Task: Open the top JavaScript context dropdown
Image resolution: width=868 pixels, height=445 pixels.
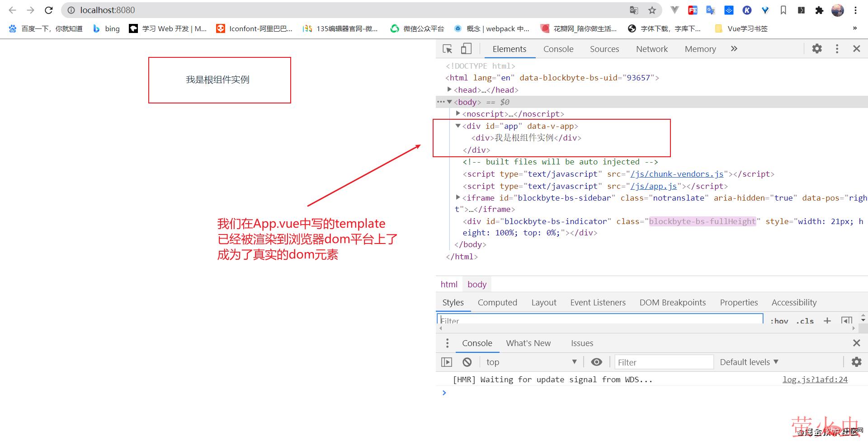Action: [x=531, y=362]
